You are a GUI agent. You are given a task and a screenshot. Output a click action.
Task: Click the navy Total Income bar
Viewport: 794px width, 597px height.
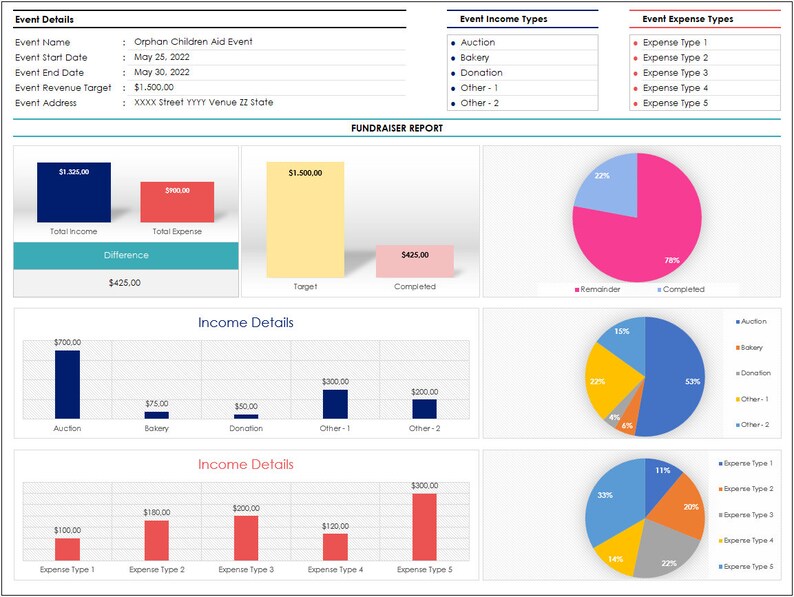(x=74, y=192)
